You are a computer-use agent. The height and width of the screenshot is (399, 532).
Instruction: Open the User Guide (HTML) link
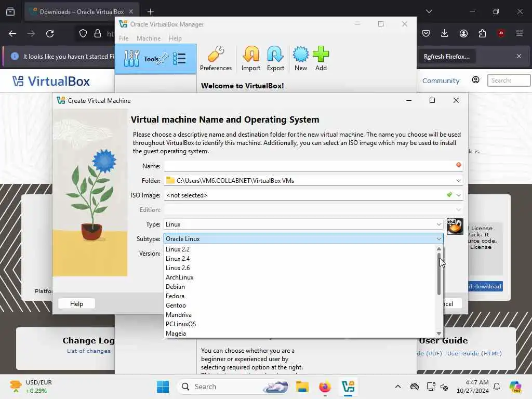[474, 353]
